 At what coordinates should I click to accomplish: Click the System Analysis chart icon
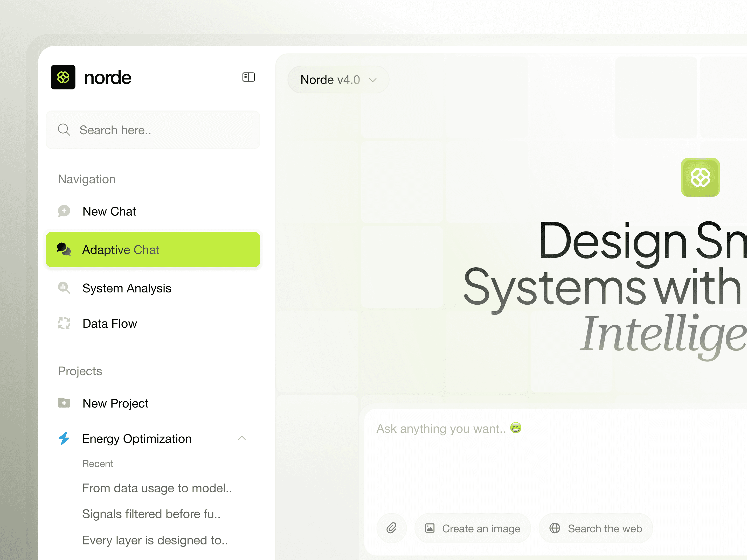click(x=64, y=288)
